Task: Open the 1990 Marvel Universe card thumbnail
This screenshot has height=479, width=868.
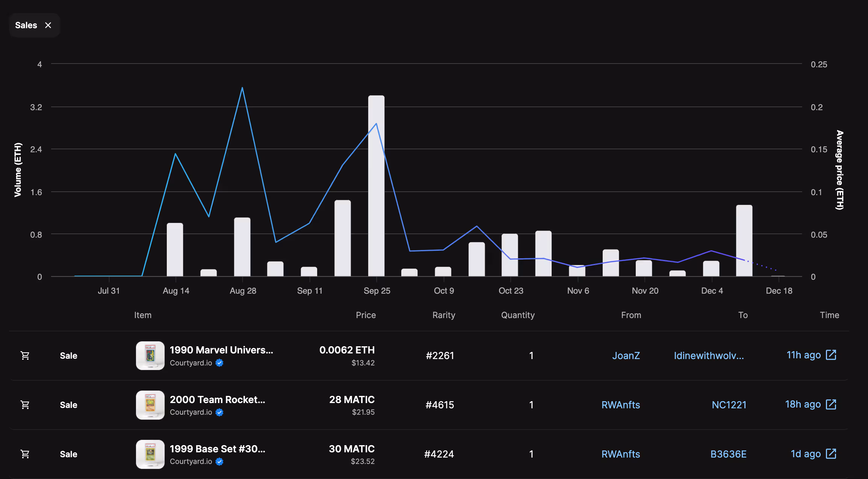Action: coord(150,356)
